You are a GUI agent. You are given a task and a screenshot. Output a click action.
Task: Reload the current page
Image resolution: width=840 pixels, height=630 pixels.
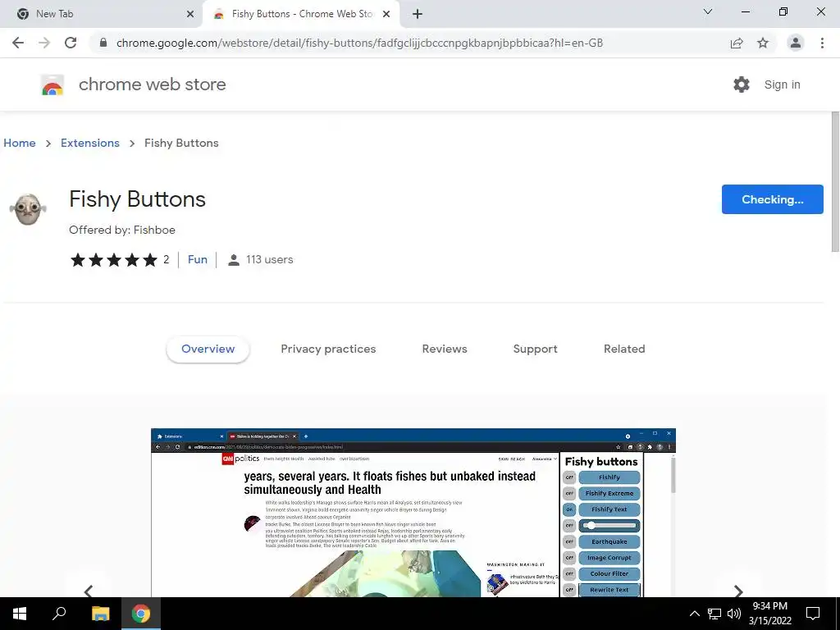click(71, 43)
